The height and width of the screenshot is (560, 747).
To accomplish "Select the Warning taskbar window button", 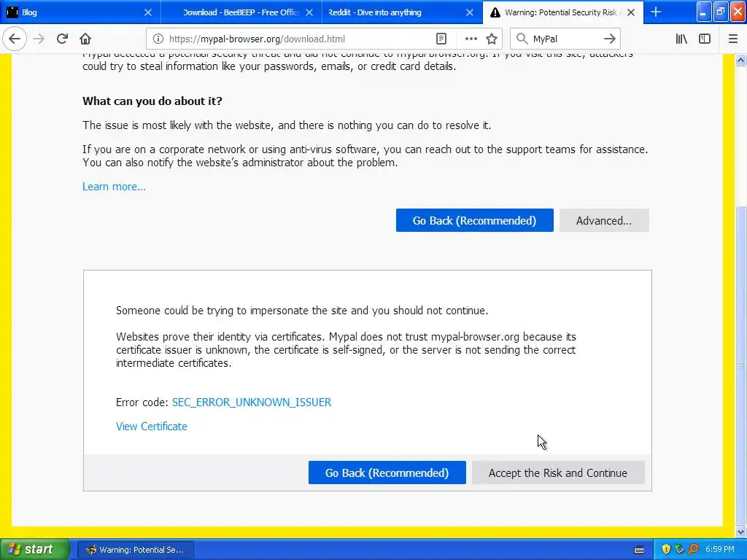I will pos(135,550).
